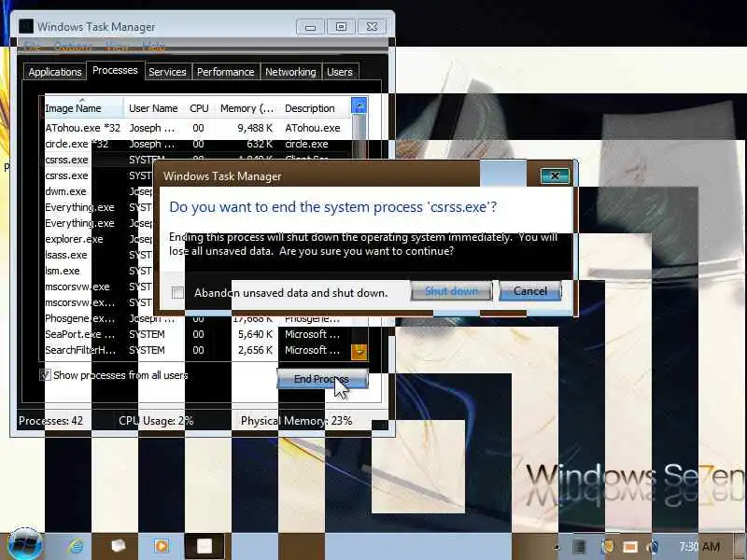The height and width of the screenshot is (560, 747).
Task: Click the Task Manager CPU meter tray icon
Action: point(579,547)
